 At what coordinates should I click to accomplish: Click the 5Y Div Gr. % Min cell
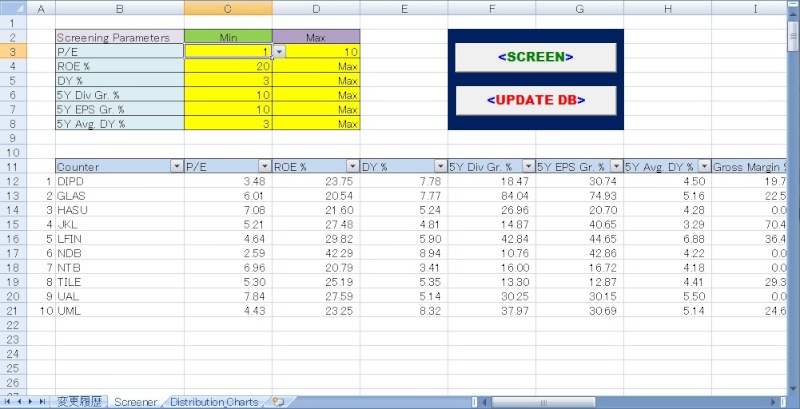coord(228,94)
